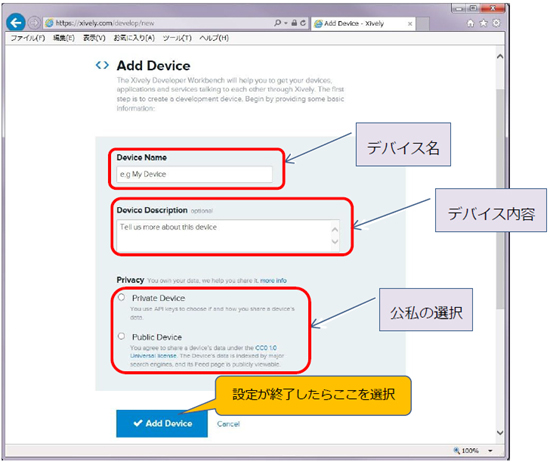Open the お気に入り(A) menu
Screen dimensions: 550x462
pos(134,38)
